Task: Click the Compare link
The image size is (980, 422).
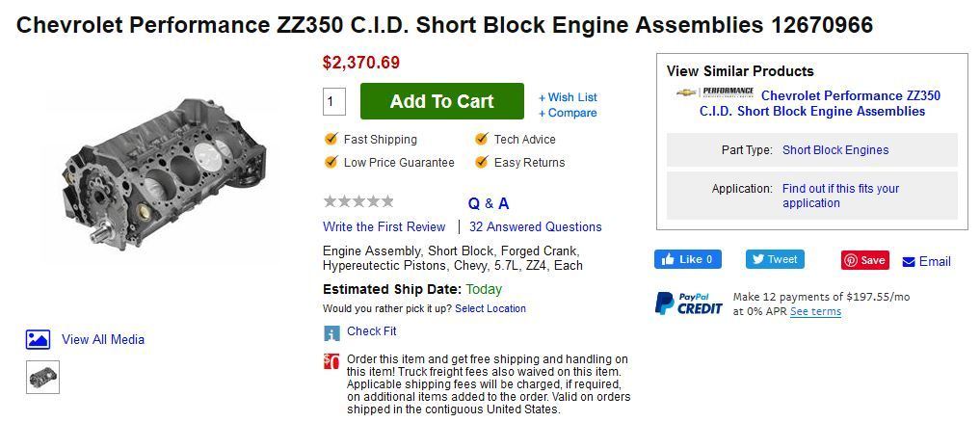Action: click(569, 113)
